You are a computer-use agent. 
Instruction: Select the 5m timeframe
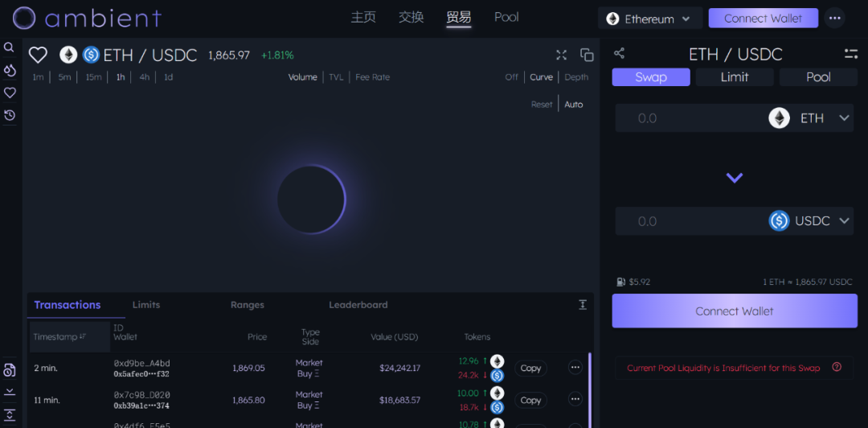tap(65, 77)
